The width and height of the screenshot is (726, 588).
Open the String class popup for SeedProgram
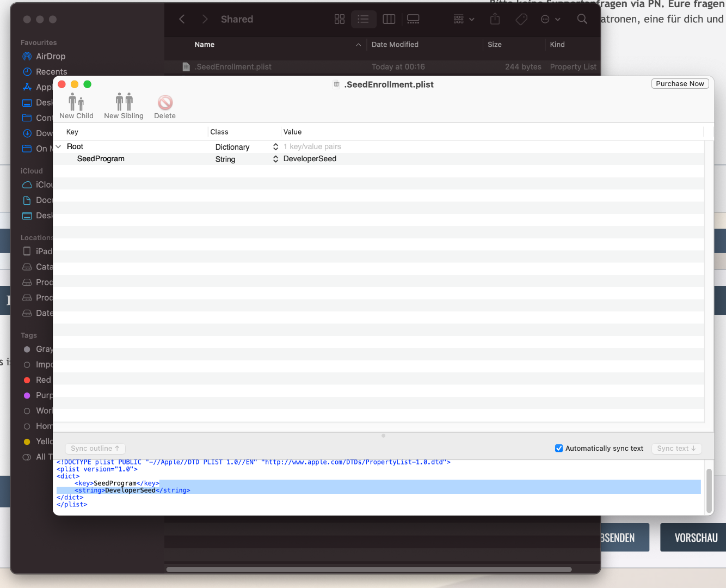[275, 159]
